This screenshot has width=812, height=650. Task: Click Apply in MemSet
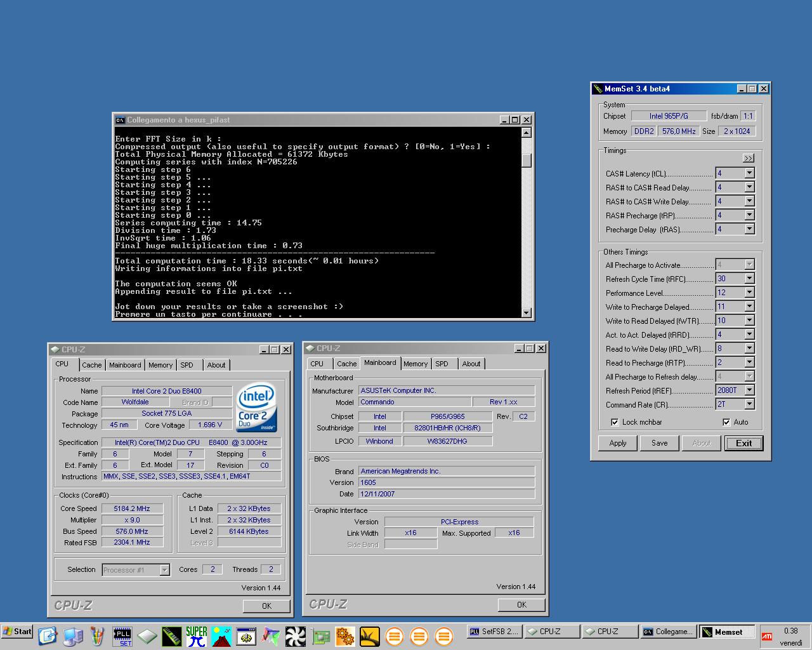[x=618, y=443]
